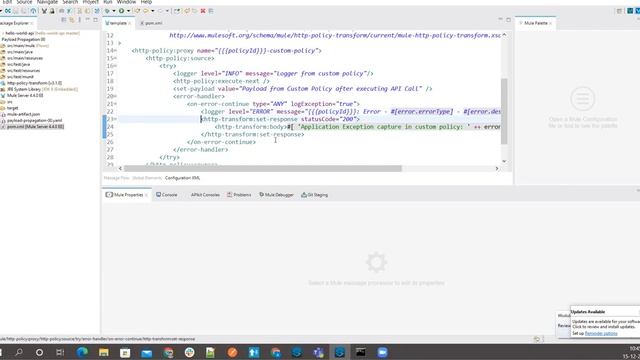Viewport: 640px width, 360px height.
Task: Click Open Perspective icon at top right
Action: pos(620,11)
